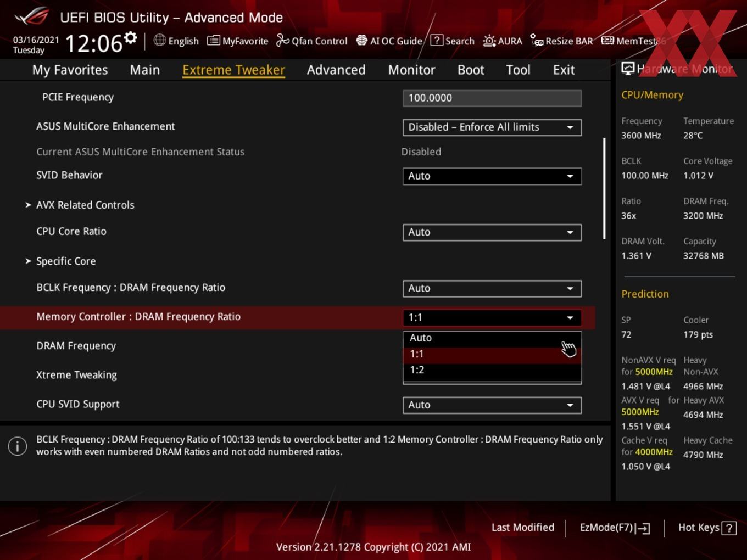Image resolution: width=747 pixels, height=560 pixels.
Task: Select Auto in the ratio list
Action: [x=492, y=338]
